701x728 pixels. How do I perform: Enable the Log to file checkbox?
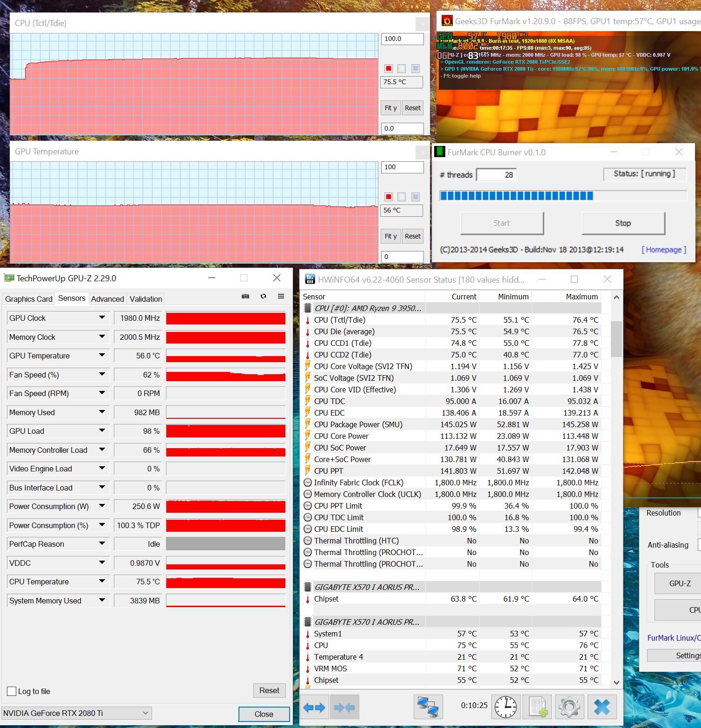coord(12,691)
